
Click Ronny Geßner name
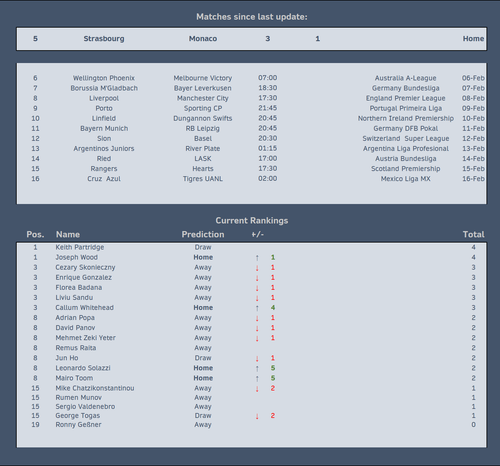click(78, 425)
